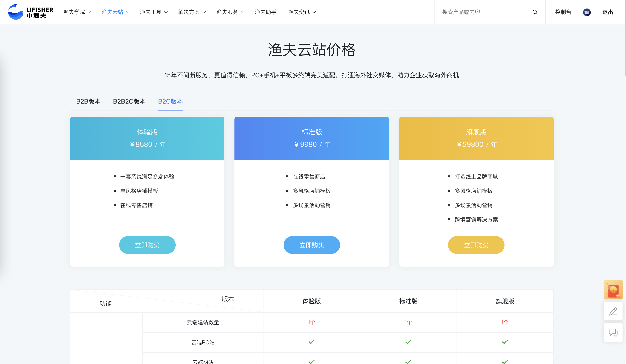Viewport: 626px width, 364px height.
Task: Select the B2C版本 tab
Action: coord(170,101)
